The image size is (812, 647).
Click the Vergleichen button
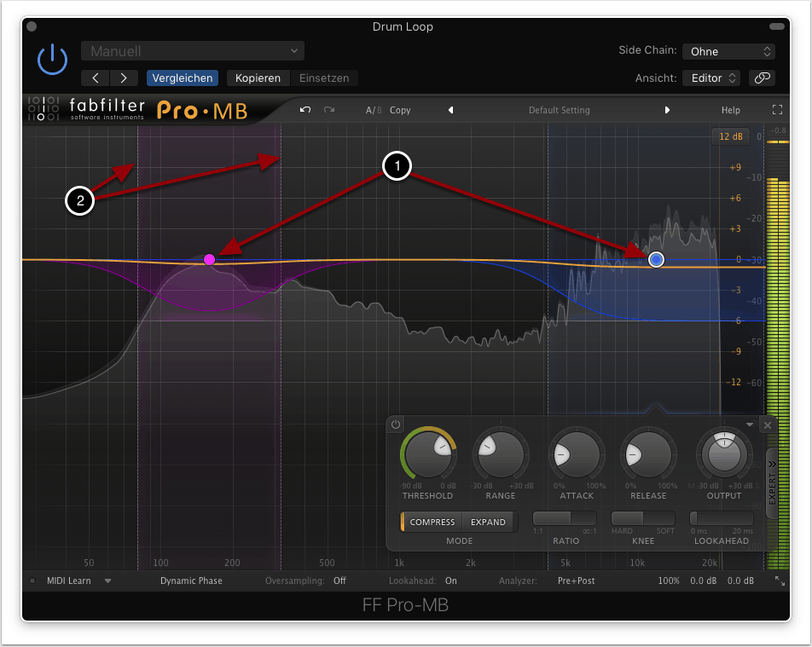pos(182,78)
